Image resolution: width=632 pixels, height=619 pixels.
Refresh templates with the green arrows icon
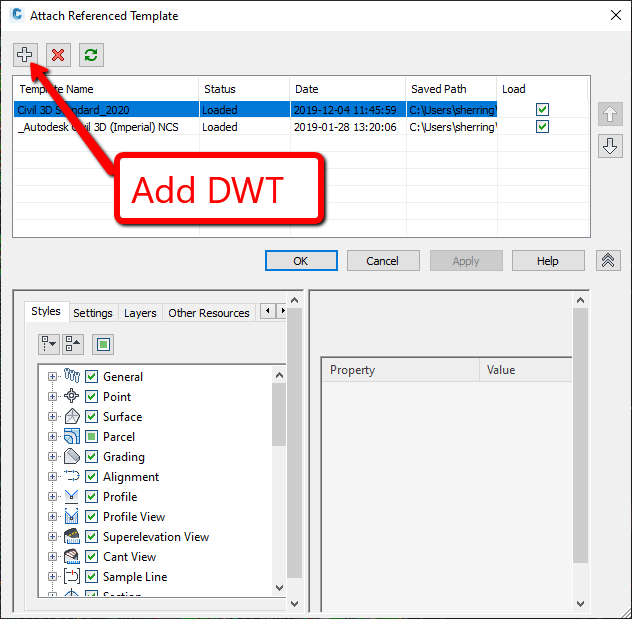tap(91, 55)
